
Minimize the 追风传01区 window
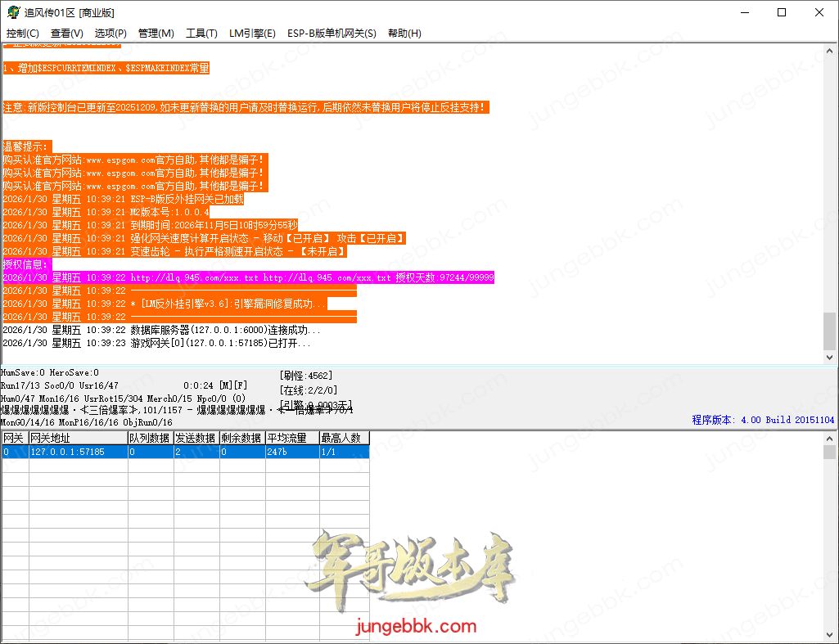tap(744, 13)
